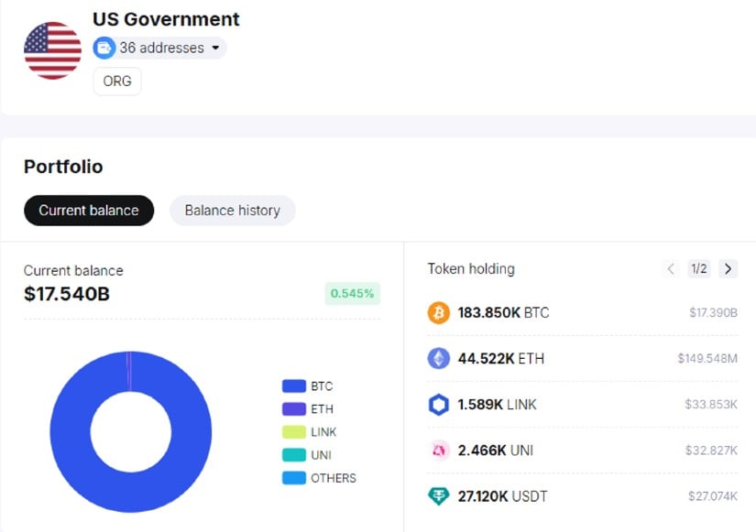Screen dimensions: 756x532
Task: Toggle the OTHERS legend color swatch
Action: coord(293,478)
